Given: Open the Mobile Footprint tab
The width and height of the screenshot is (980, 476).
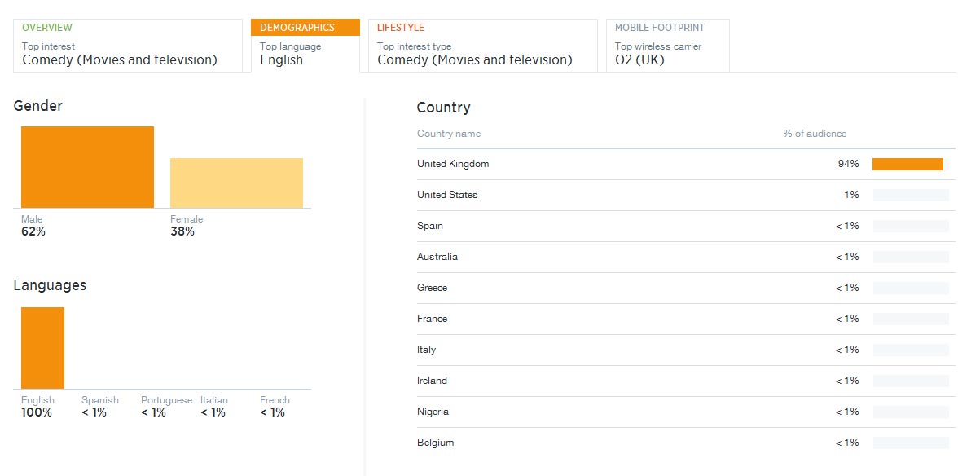Looking at the screenshot, I should pyautogui.click(x=667, y=46).
